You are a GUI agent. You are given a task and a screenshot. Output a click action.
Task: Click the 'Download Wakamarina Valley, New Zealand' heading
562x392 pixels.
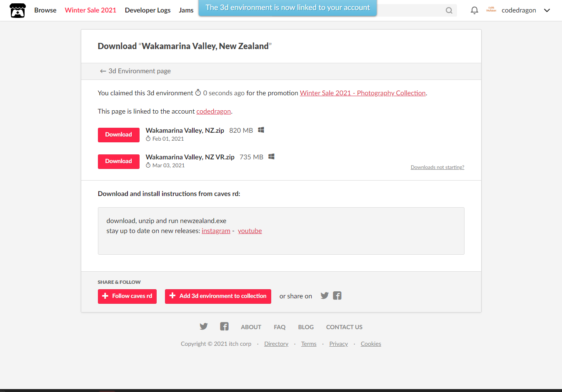click(x=185, y=46)
